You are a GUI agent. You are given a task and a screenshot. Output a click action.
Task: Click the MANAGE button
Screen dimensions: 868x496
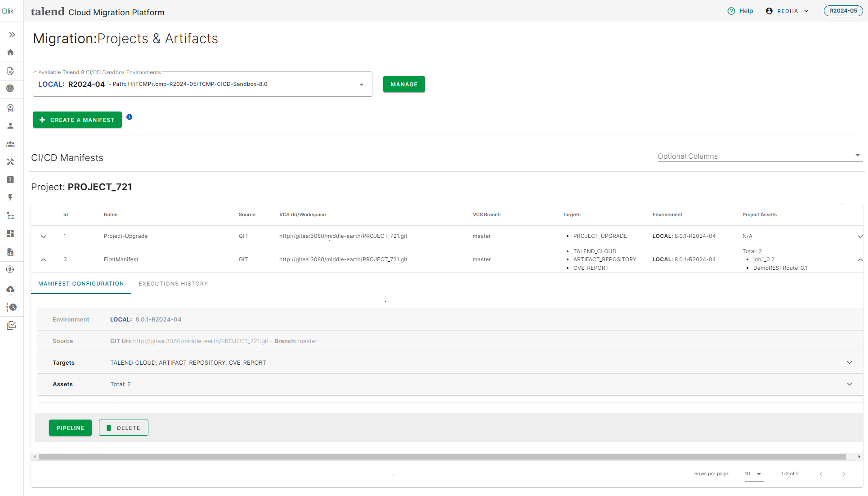coord(404,84)
